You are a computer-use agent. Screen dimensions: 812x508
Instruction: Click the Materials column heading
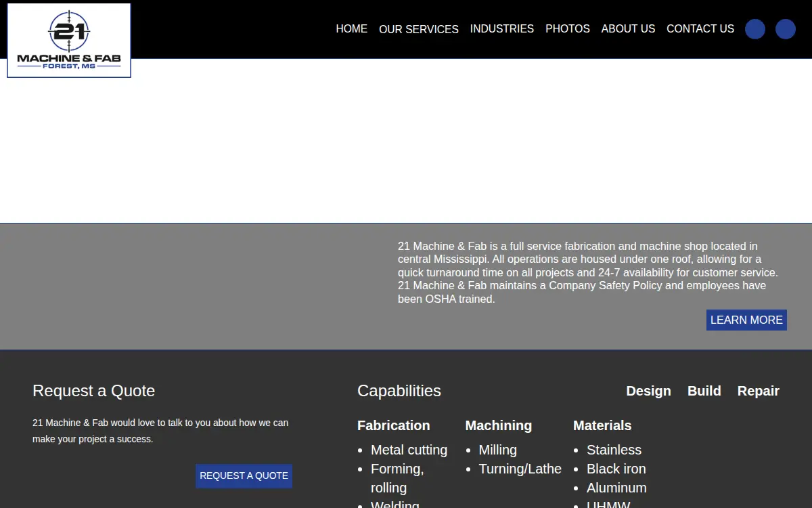tap(602, 425)
